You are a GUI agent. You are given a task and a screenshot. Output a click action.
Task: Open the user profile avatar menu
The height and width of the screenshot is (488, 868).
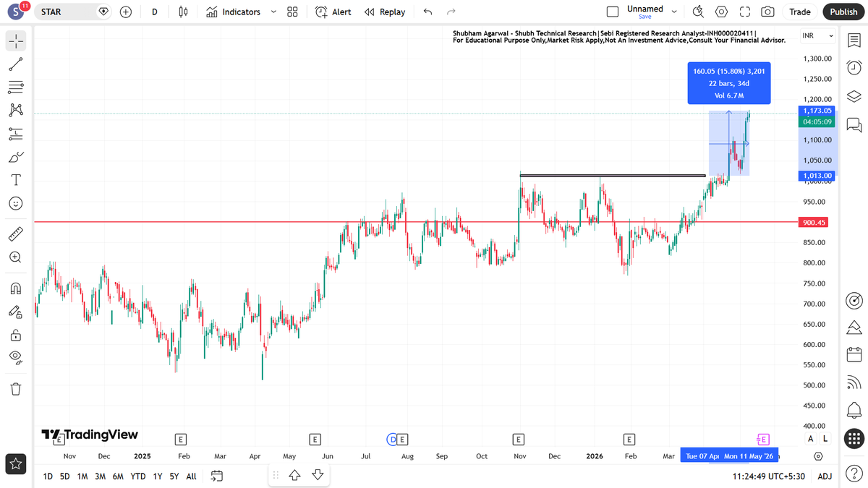pyautogui.click(x=16, y=12)
